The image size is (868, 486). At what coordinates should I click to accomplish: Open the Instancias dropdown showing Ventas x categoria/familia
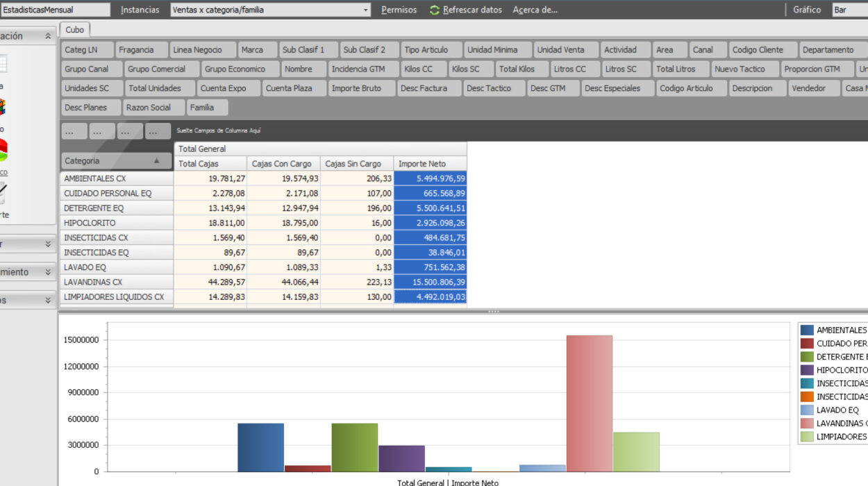271,10
